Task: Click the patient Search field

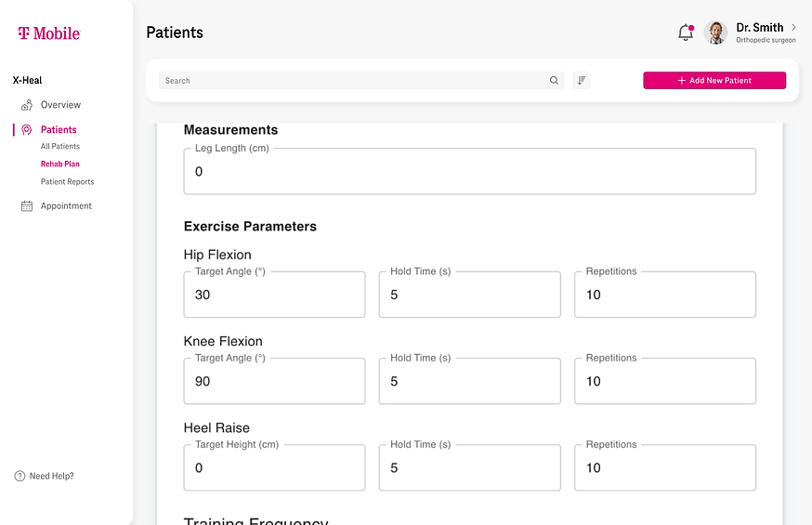Action: point(353,81)
